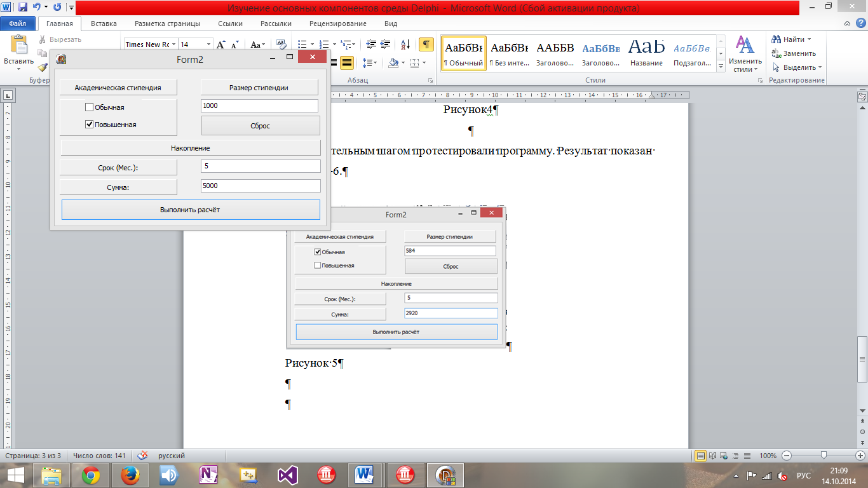Switch to the Вид tab
Screen dimensions: 868x488
pyautogui.click(x=391, y=24)
